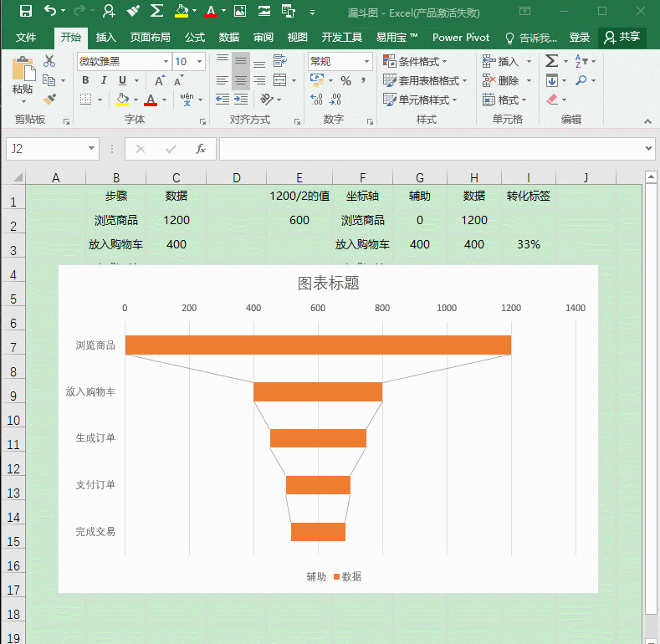Click the AutoSum sigma in editing group

click(552, 61)
